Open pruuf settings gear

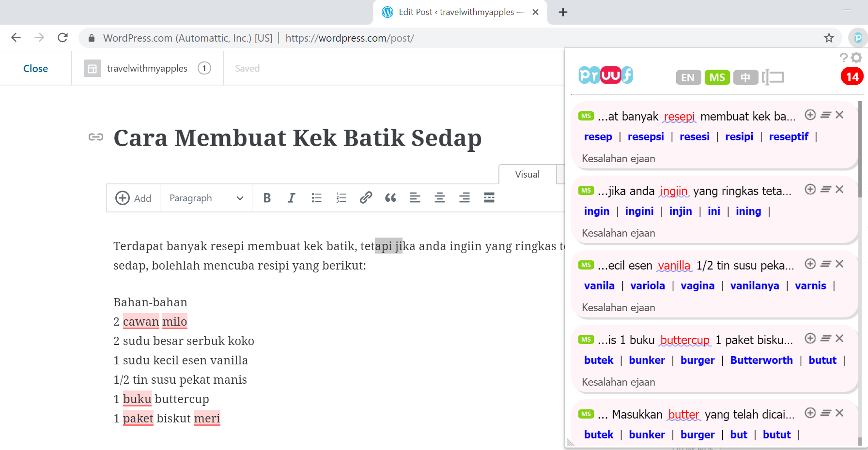tap(856, 58)
